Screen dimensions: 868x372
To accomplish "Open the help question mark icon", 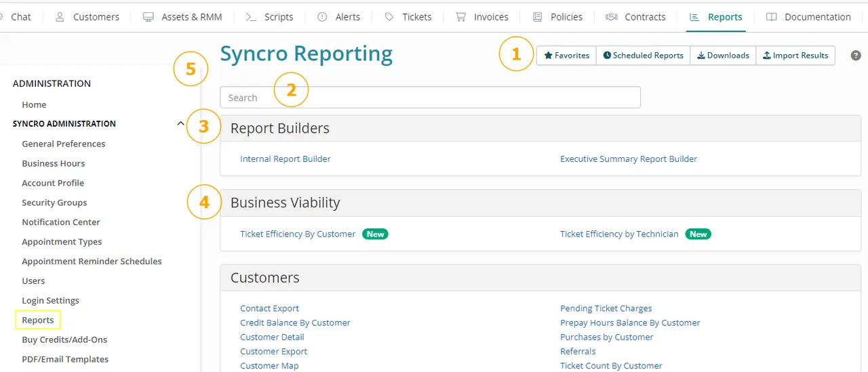I will click(856, 56).
